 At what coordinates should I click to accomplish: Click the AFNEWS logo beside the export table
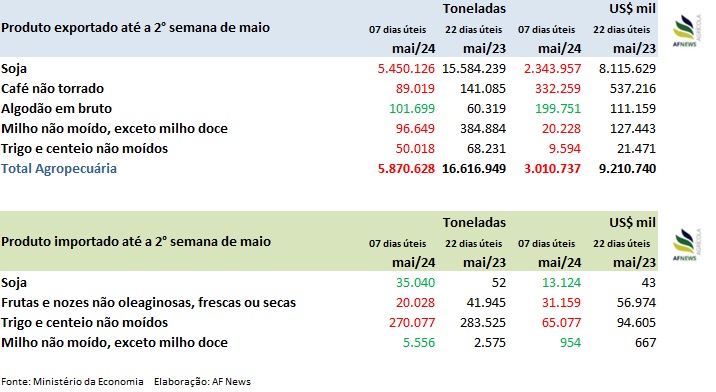(x=687, y=31)
